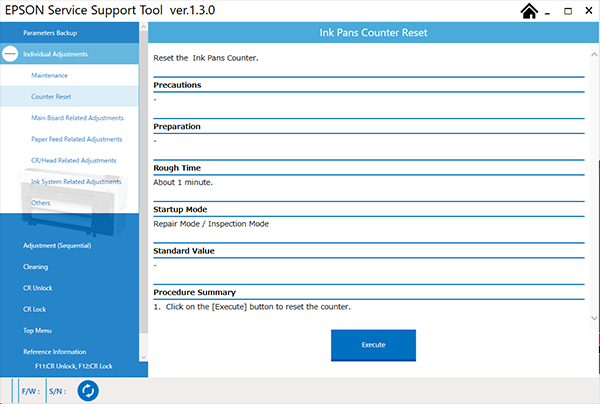600x404 pixels.
Task: Click content pane scroll down arrow
Action: point(594,318)
